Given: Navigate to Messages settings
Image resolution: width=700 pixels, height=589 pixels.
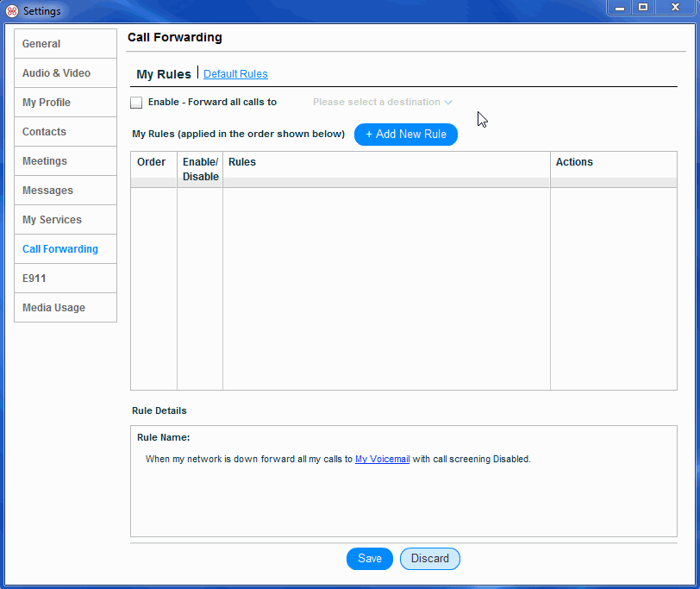Looking at the screenshot, I should (x=66, y=191).
